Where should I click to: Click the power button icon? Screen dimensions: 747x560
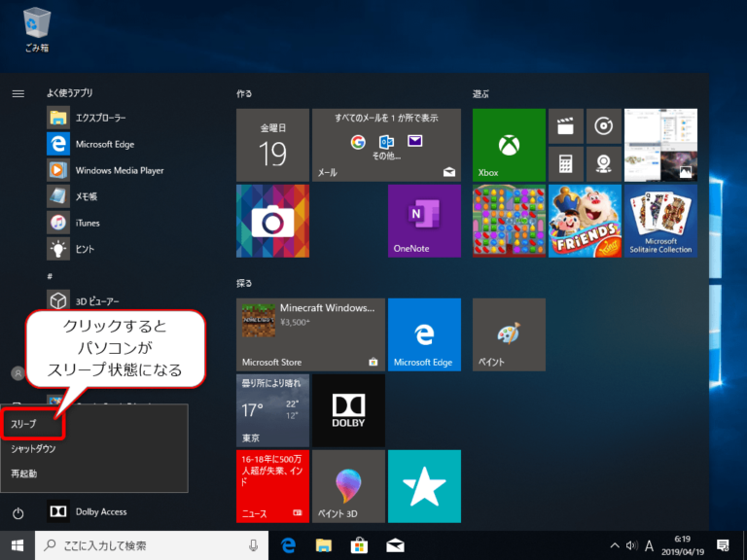click(x=18, y=513)
